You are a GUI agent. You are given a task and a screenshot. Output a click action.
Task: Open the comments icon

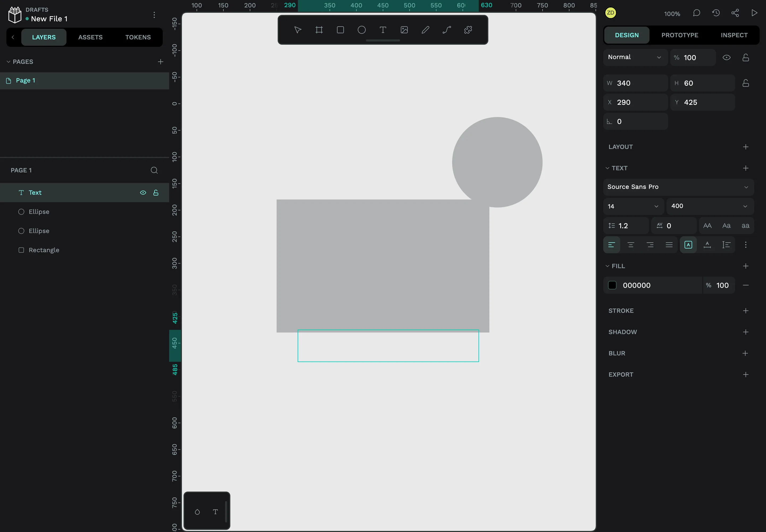coord(696,13)
